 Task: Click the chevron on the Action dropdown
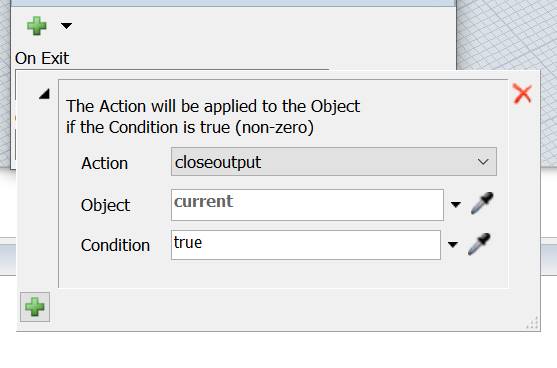point(483,162)
